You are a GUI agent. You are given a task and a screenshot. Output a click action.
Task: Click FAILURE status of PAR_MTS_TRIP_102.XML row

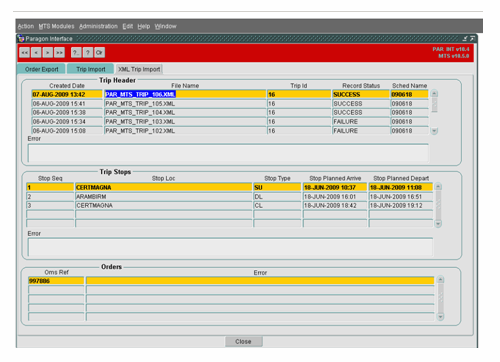pos(361,131)
